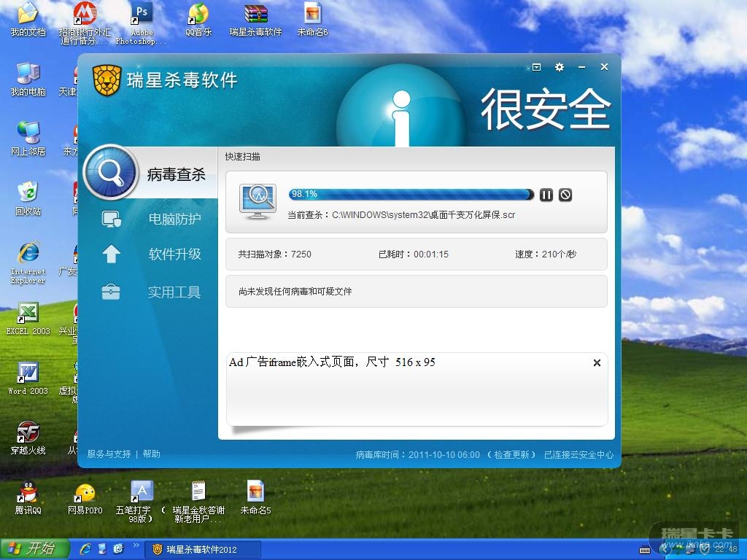Click the 速度：210个/秒 text
747x560 pixels.
tap(546, 254)
